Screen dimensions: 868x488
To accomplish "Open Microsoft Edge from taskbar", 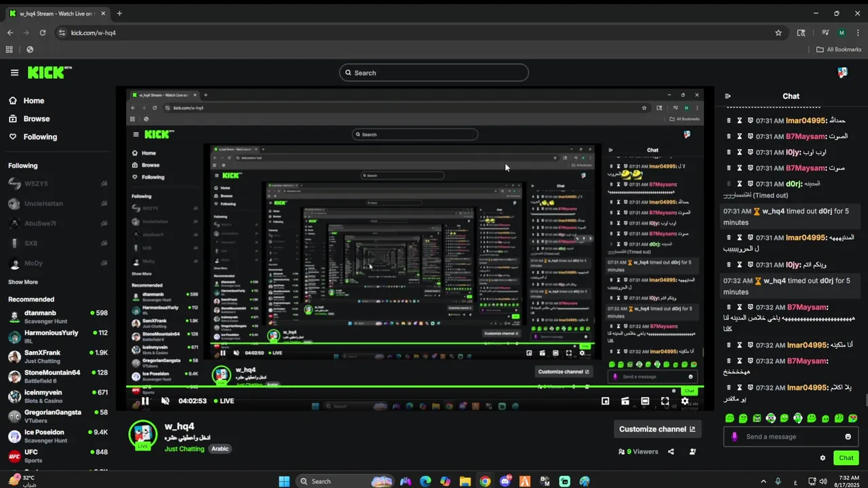I will [x=425, y=481].
